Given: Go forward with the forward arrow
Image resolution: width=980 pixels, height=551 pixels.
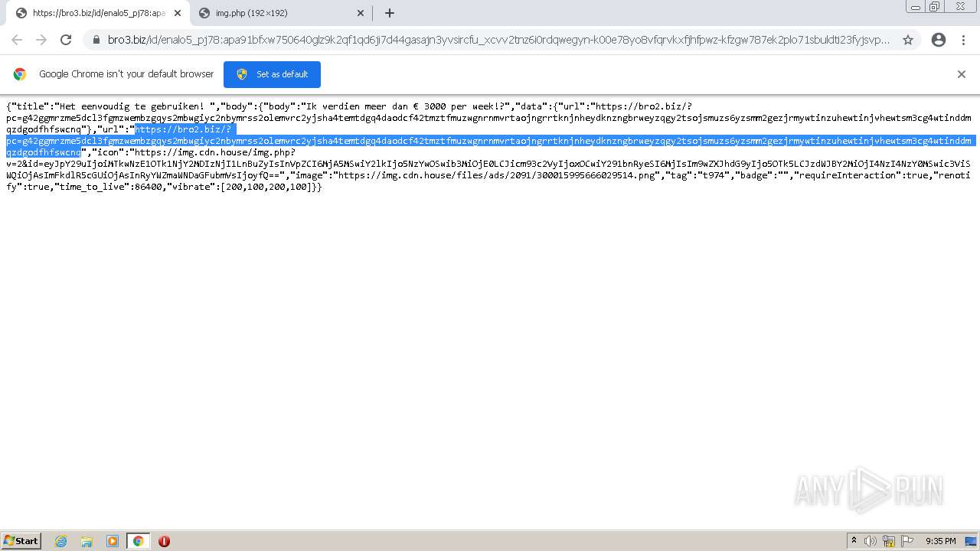Looking at the screenshot, I should [41, 40].
